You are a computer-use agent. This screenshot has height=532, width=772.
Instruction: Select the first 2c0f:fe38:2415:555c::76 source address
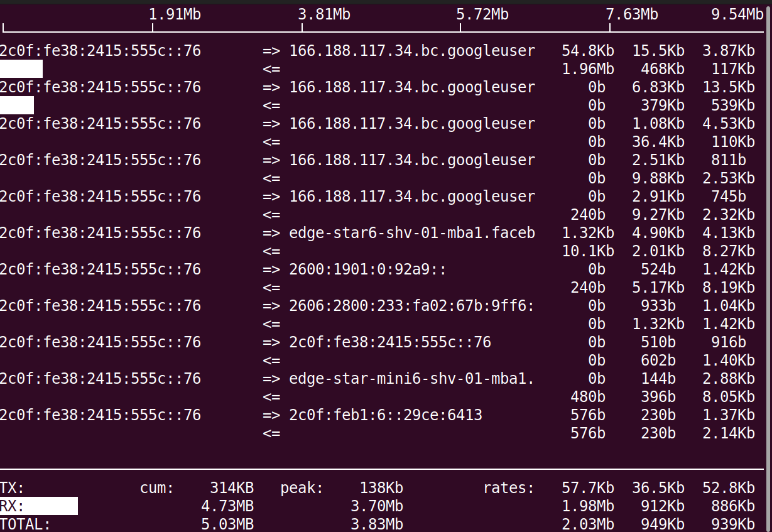pyautogui.click(x=99, y=51)
